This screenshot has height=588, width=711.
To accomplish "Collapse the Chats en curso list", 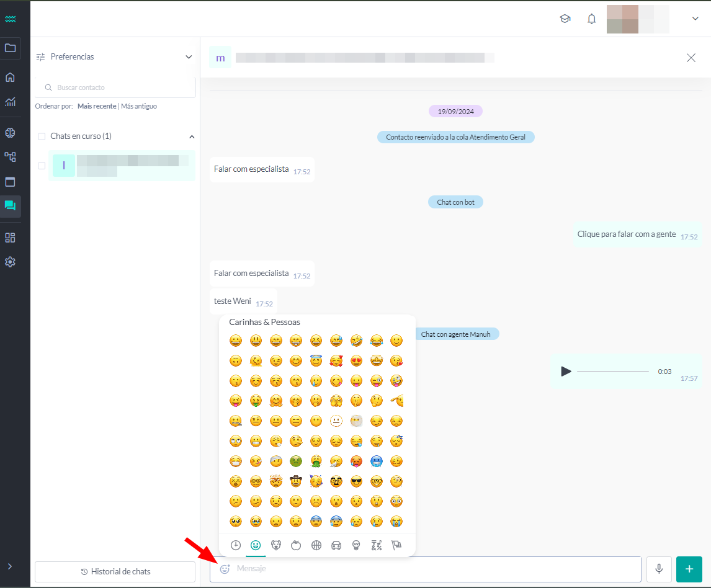I will point(192,136).
